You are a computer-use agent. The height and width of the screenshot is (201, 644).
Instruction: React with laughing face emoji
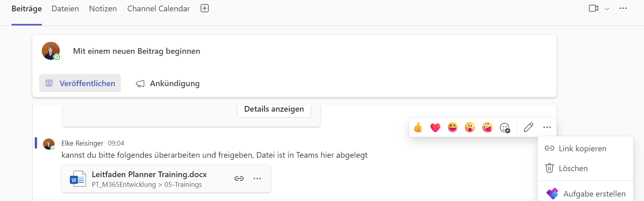click(453, 128)
